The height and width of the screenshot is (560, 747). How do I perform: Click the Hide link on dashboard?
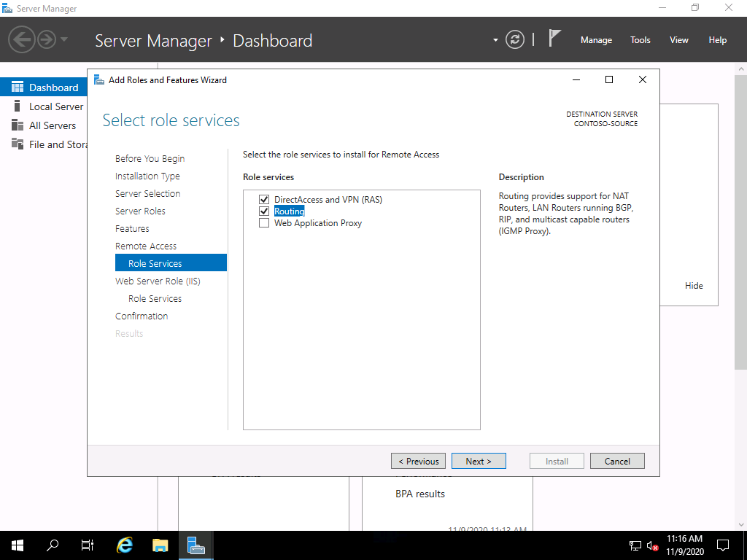tap(694, 286)
